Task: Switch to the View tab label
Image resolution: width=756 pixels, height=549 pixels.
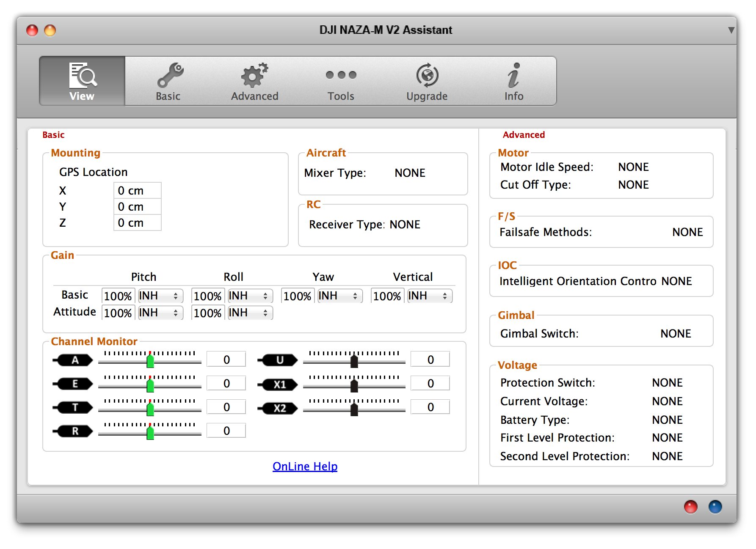Action: 82,96
